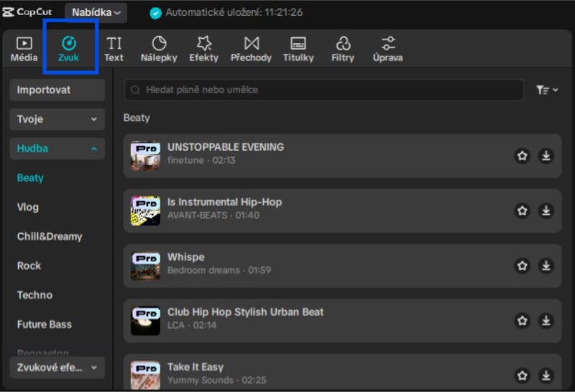Open the Titulky captions icon
This screenshot has width=575, height=392.
298,44
